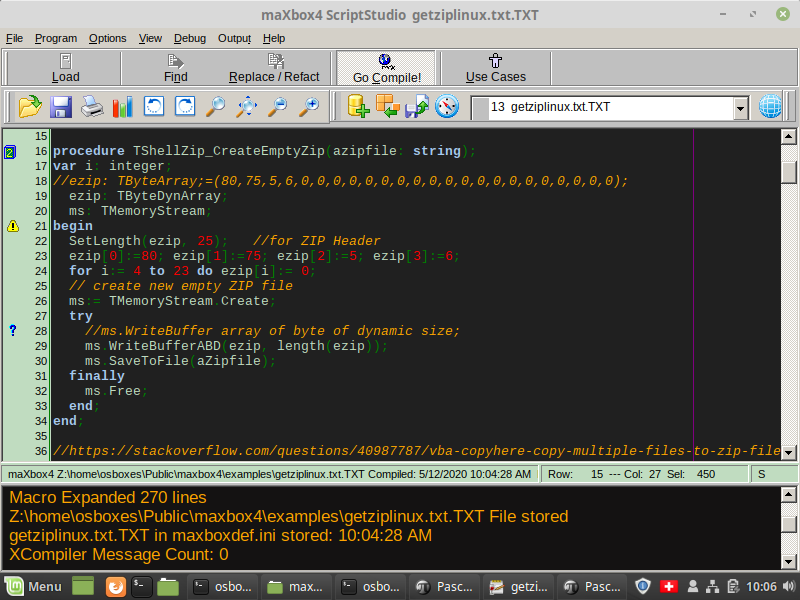Click the yellow database add icon
The width and height of the screenshot is (800, 600).
358,106
